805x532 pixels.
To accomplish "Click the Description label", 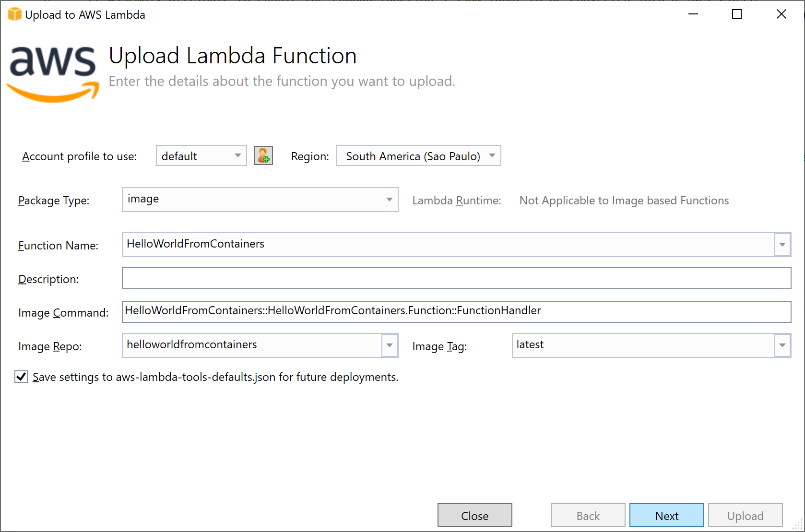I will pyautogui.click(x=48, y=279).
